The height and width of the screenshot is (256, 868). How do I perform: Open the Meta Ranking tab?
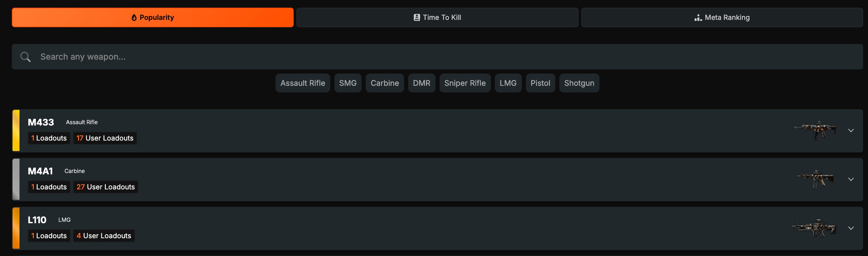point(722,17)
